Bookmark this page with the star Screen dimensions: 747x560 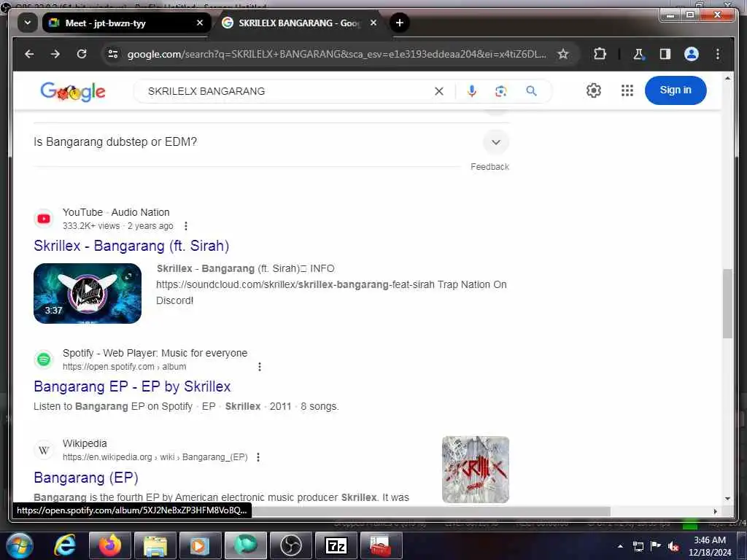[x=563, y=54]
